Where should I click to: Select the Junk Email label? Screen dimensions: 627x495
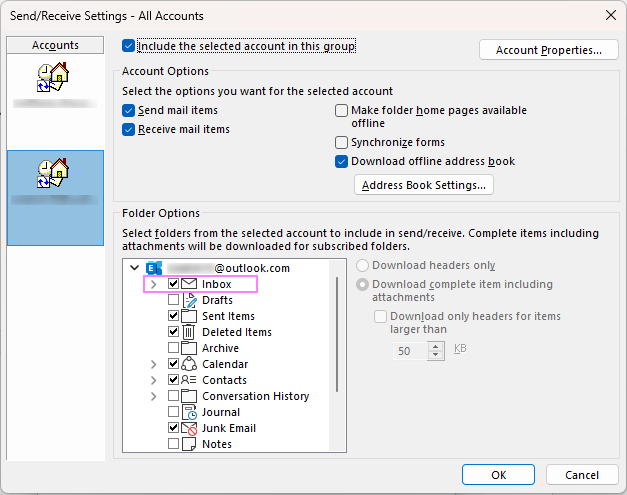pyautogui.click(x=229, y=428)
